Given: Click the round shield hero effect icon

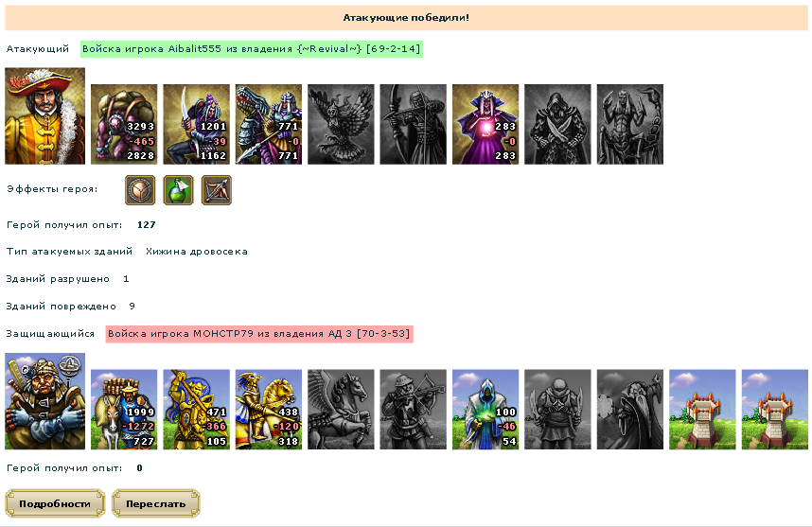Looking at the screenshot, I should (140, 190).
